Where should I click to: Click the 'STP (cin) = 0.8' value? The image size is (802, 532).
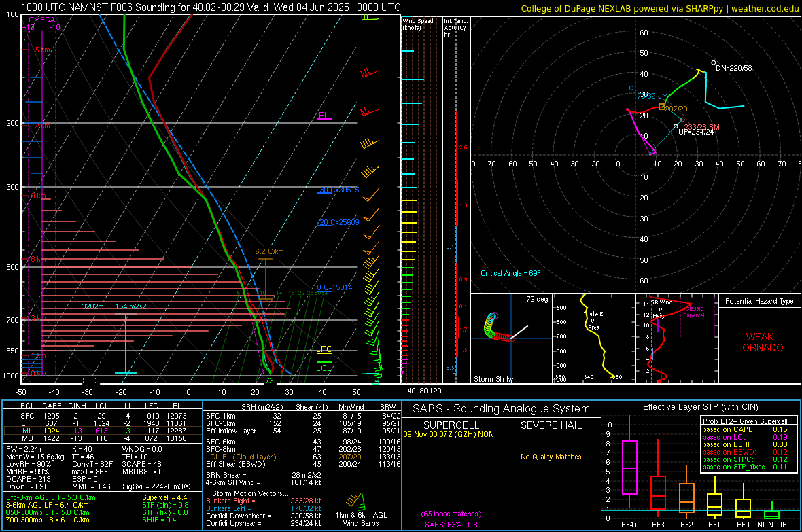pos(165,505)
